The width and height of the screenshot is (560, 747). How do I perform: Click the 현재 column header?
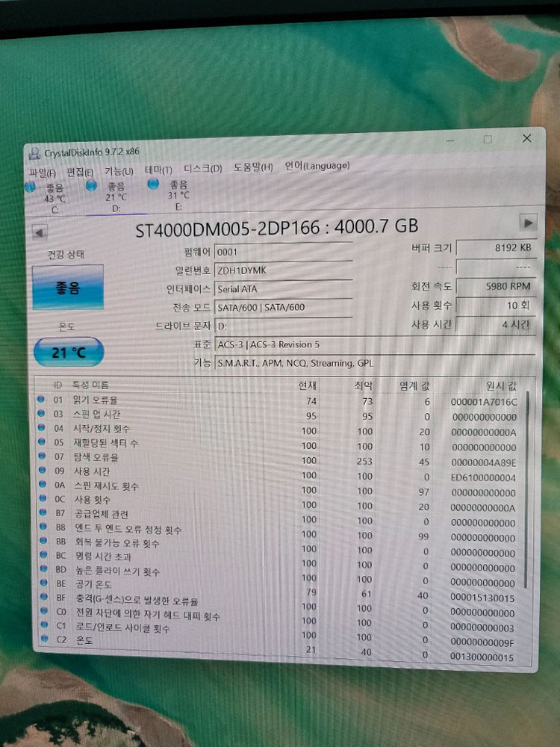307,385
